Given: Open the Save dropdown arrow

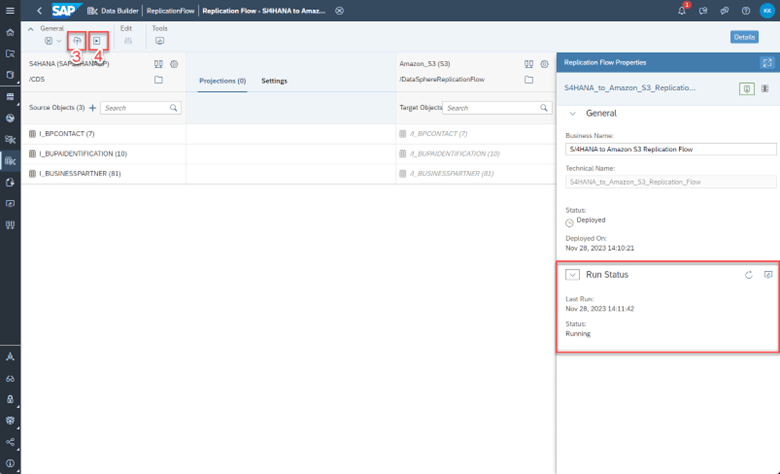Looking at the screenshot, I should pos(59,41).
